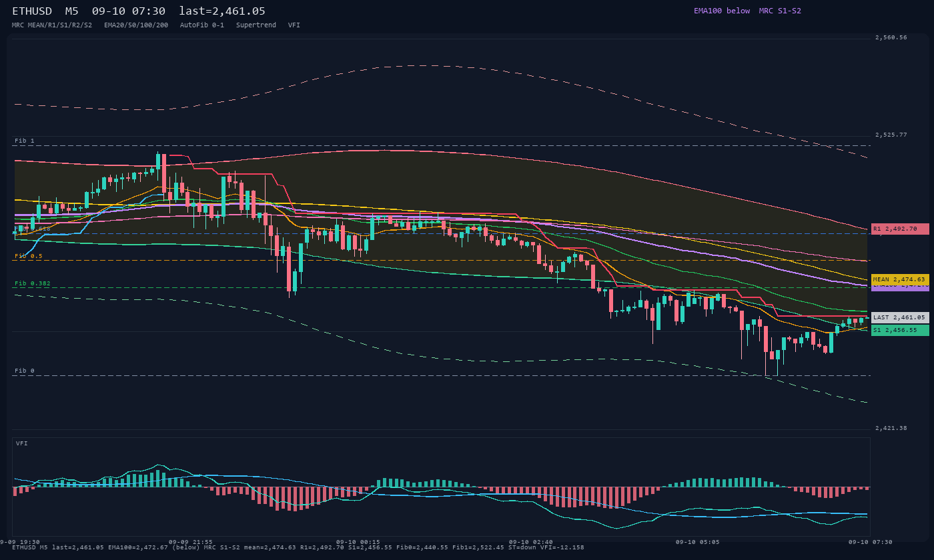Click the 09-09 21:55 time axis label

pos(191,542)
